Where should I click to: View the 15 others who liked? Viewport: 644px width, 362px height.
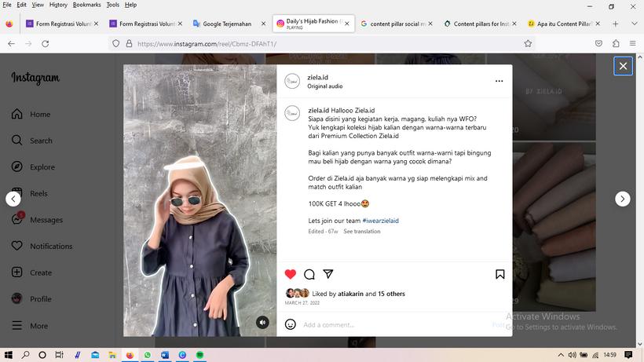(391, 294)
